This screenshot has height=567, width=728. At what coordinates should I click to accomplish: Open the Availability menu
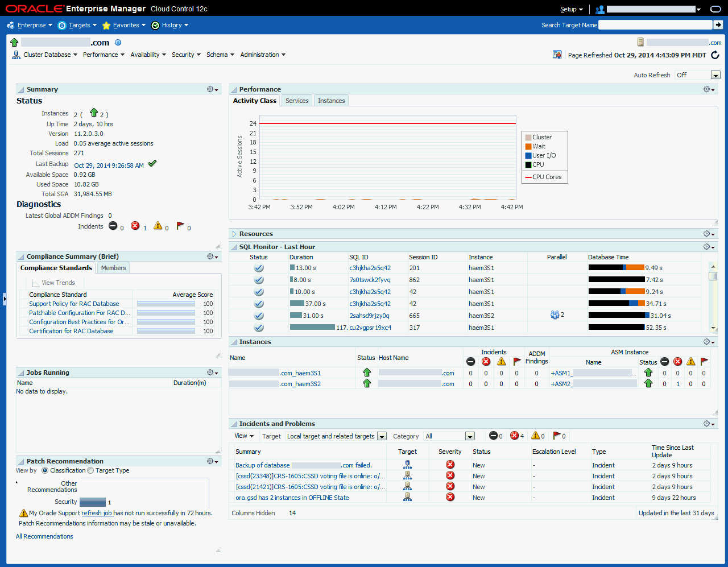coord(148,55)
